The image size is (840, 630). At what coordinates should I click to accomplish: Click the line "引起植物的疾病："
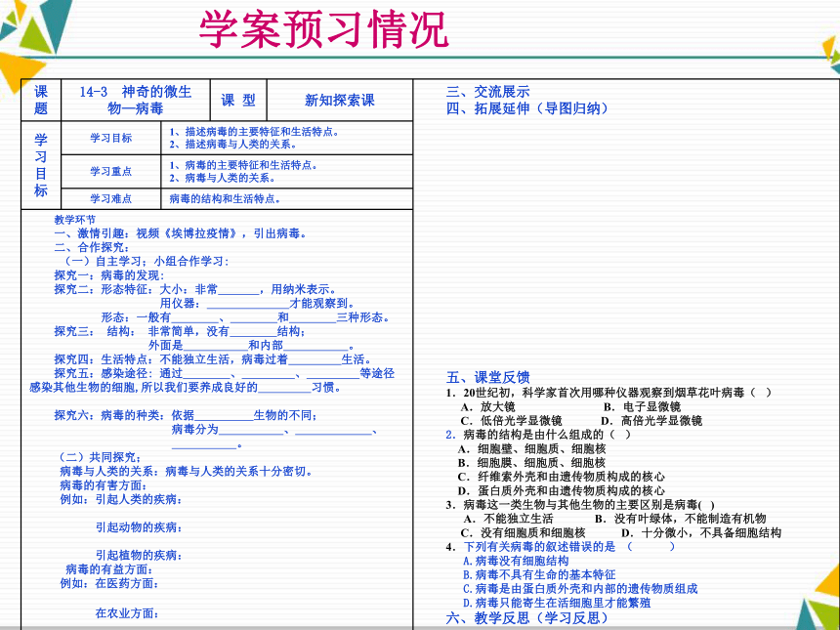click(x=140, y=556)
